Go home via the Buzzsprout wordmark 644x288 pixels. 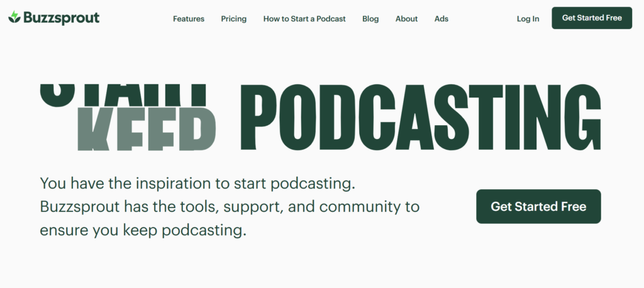[x=61, y=18]
